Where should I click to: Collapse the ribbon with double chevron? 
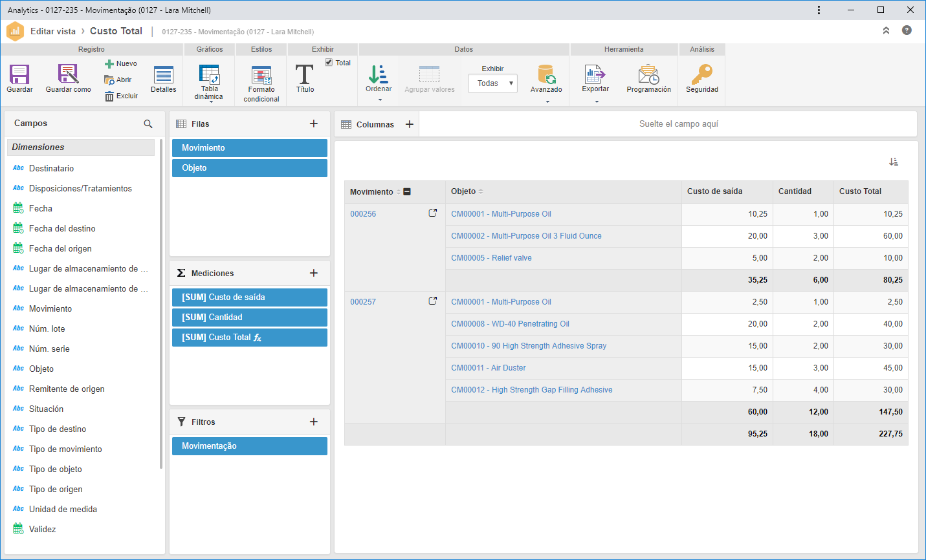click(x=886, y=30)
